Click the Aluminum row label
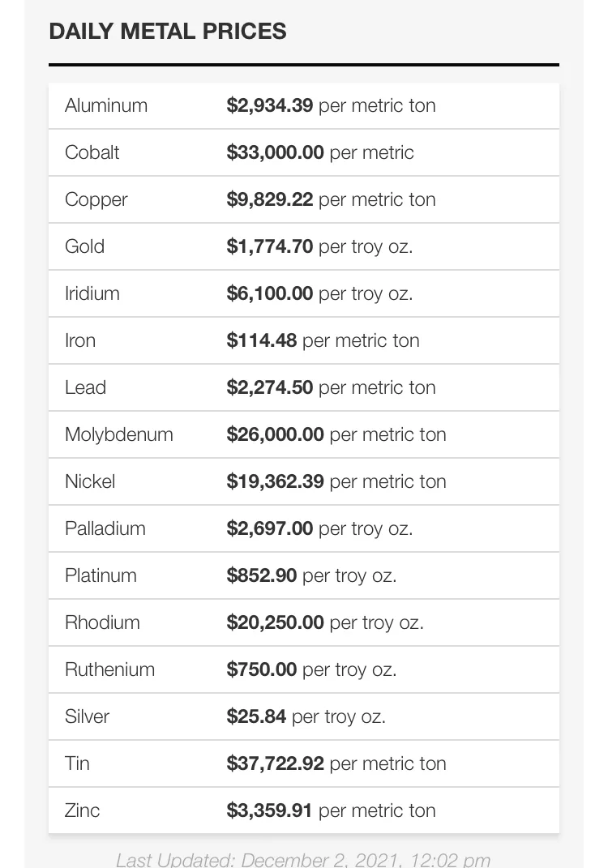 [105, 105]
